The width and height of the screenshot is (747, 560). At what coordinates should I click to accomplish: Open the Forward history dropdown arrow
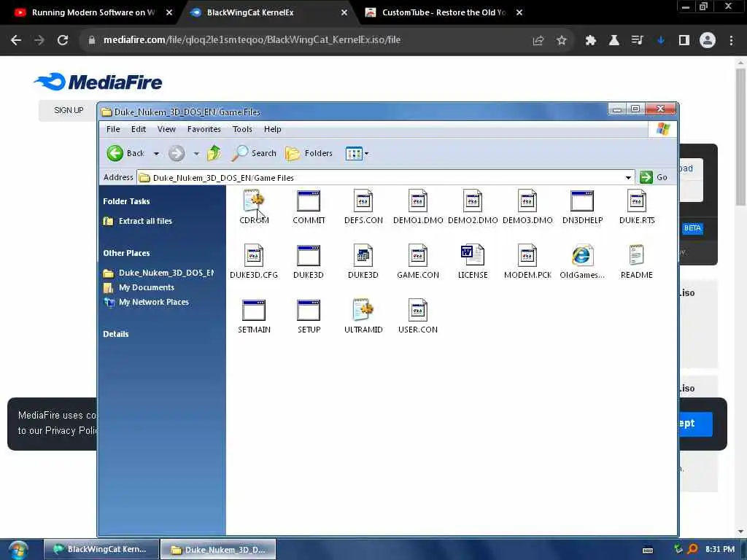196,154
